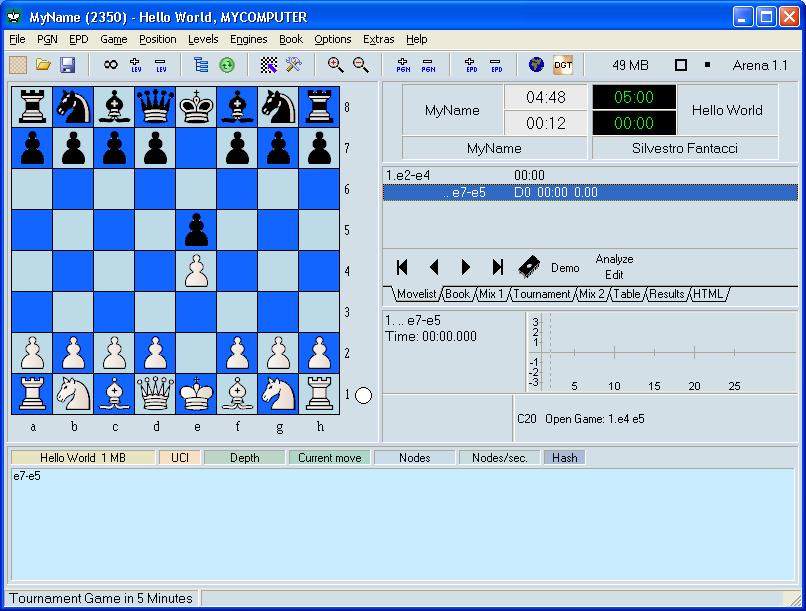The width and height of the screenshot is (806, 611).
Task: Jump to the first move of game
Action: [x=402, y=267]
